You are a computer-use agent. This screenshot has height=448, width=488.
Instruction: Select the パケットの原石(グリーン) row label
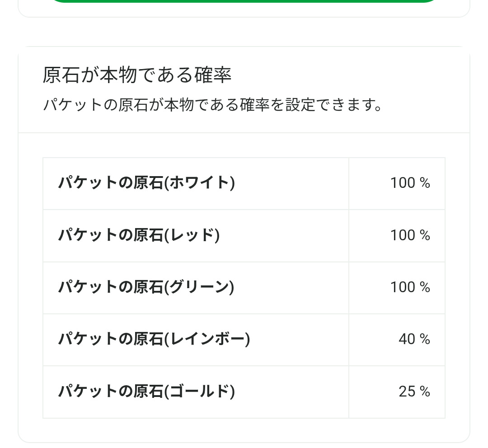pyautogui.click(x=146, y=287)
